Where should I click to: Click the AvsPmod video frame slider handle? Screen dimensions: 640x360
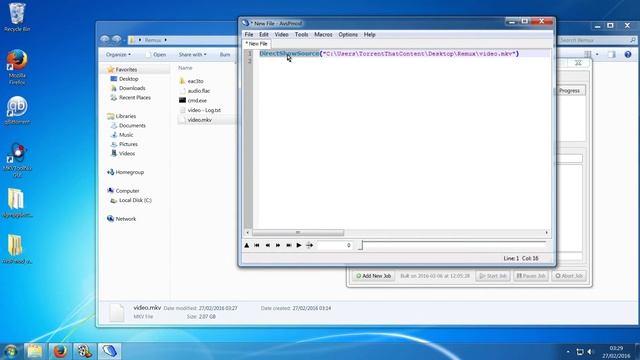pyautogui.click(x=360, y=245)
